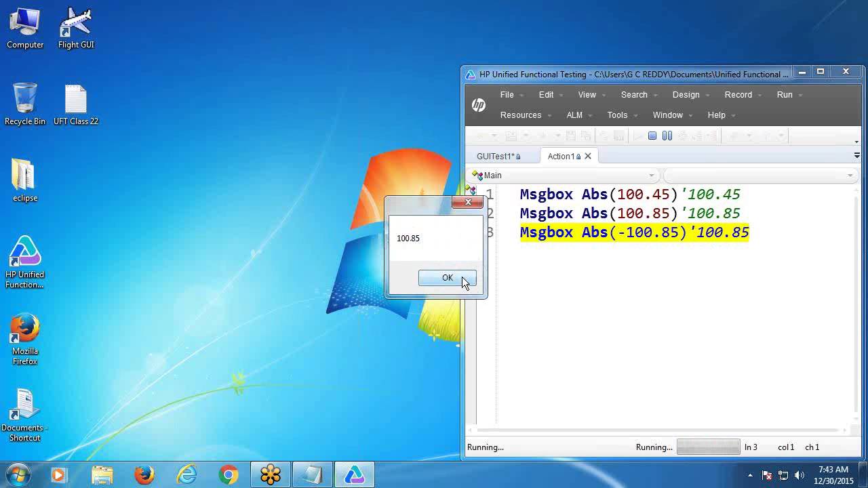Viewport: 868px width, 488px height.
Task: Click the UFT window title bar text
Action: click(x=634, y=75)
